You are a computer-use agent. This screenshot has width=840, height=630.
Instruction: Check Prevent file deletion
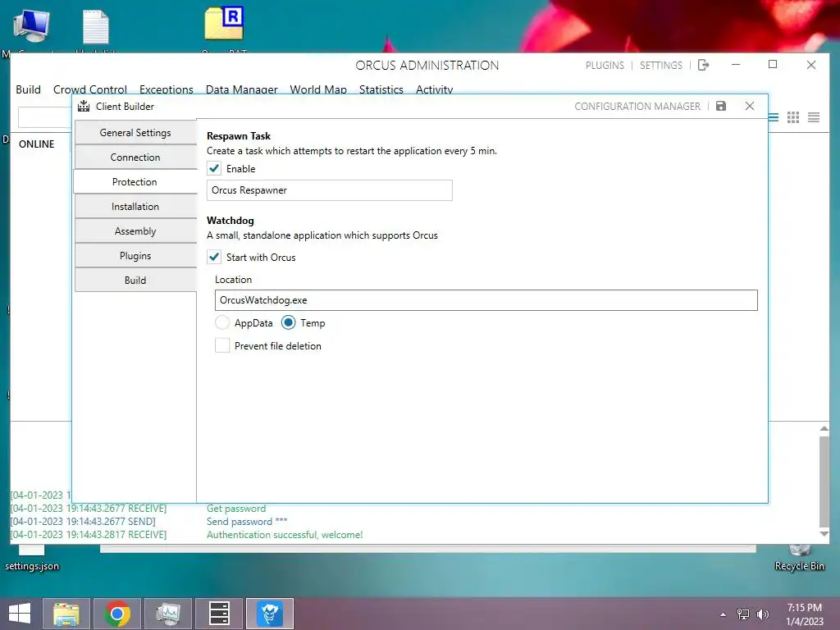tap(222, 345)
